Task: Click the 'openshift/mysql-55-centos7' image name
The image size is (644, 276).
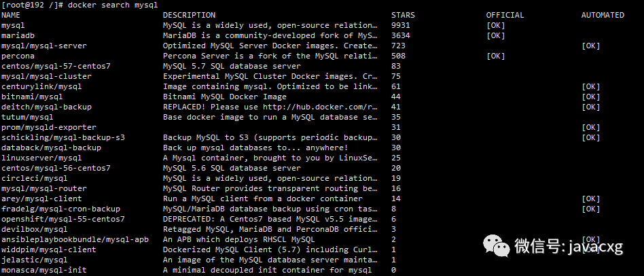Action: [x=63, y=219]
